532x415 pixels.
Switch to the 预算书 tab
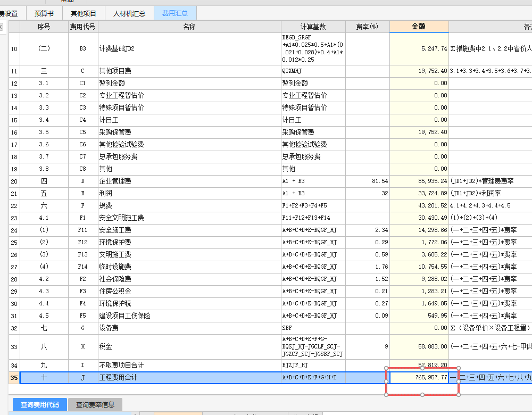tap(44, 13)
